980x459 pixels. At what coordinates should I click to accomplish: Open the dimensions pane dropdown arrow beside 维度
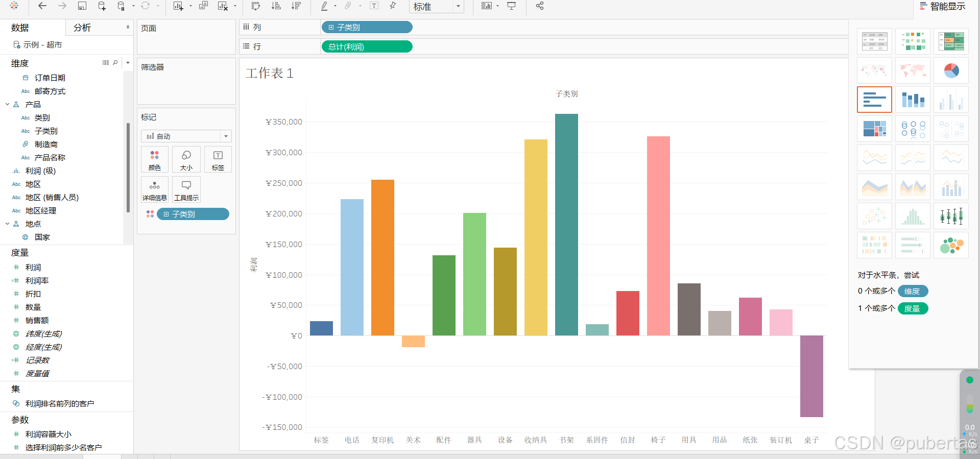[x=128, y=63]
